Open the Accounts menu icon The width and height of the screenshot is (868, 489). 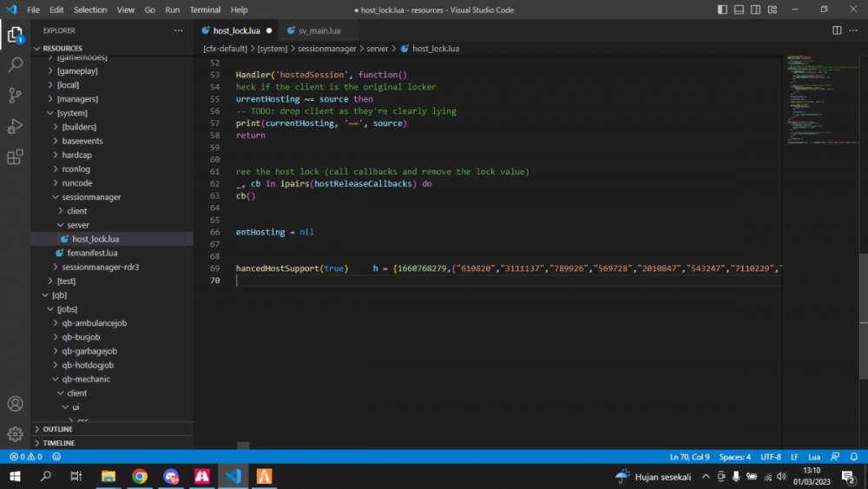click(x=15, y=404)
